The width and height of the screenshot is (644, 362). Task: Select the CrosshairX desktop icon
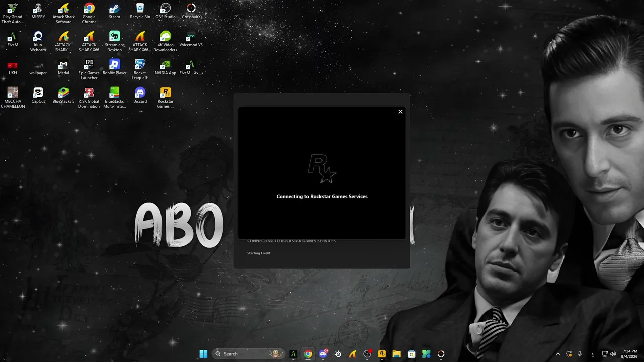(x=191, y=11)
